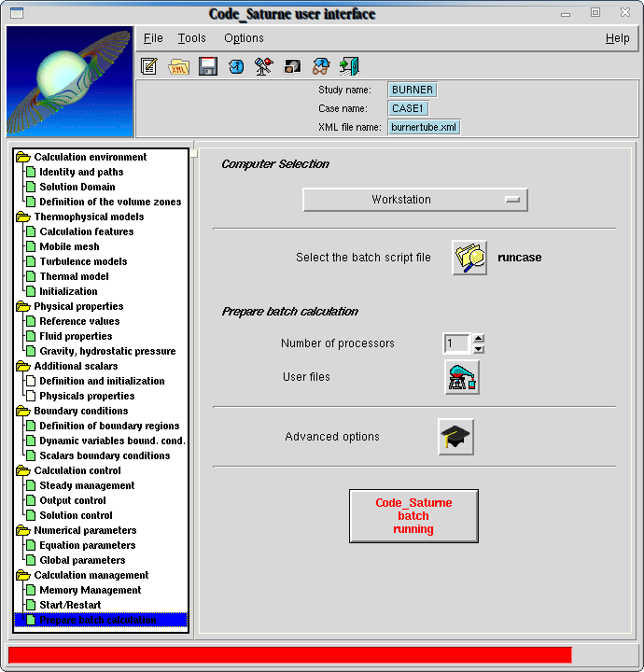Decrease the number of processors

pyautogui.click(x=479, y=349)
